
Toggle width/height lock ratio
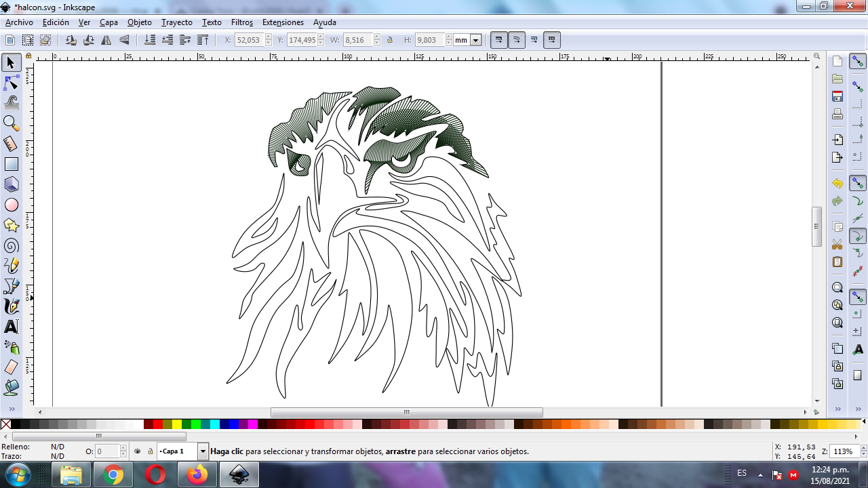[390, 40]
